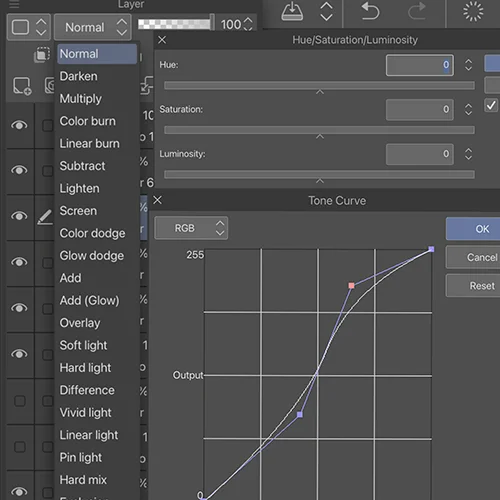Select the Color burn blending mode
Screen dimensions: 500x500
click(x=97, y=121)
